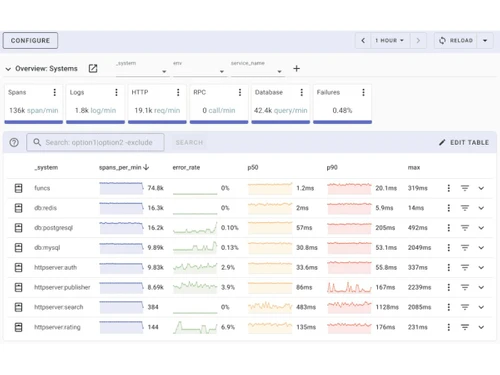
Task: Select the HTTP metric card
Action: point(157,104)
